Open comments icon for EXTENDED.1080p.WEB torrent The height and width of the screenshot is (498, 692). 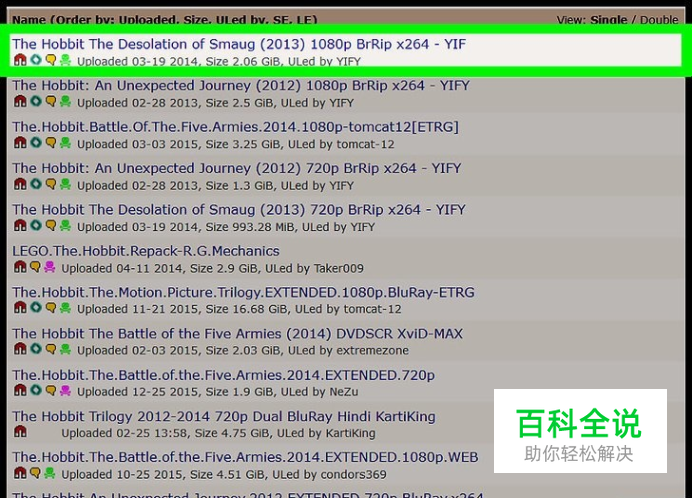(35, 473)
